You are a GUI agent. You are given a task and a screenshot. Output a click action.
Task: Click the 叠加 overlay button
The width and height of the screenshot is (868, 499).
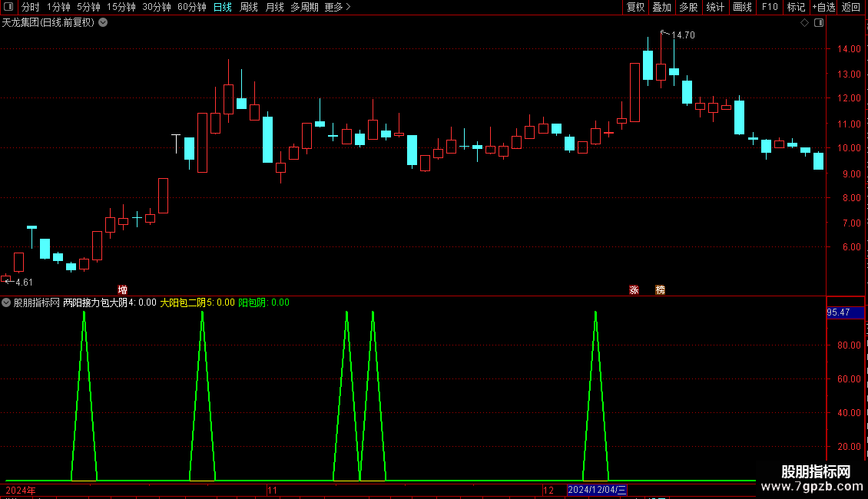662,7
